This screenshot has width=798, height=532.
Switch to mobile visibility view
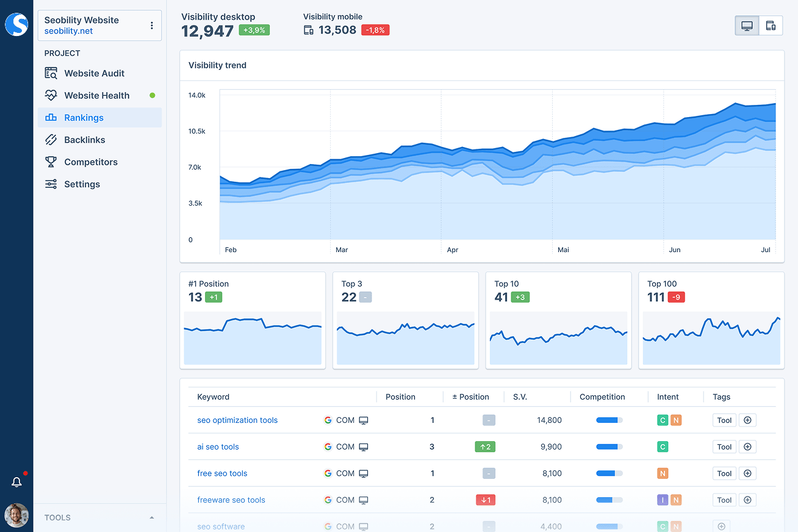(771, 25)
